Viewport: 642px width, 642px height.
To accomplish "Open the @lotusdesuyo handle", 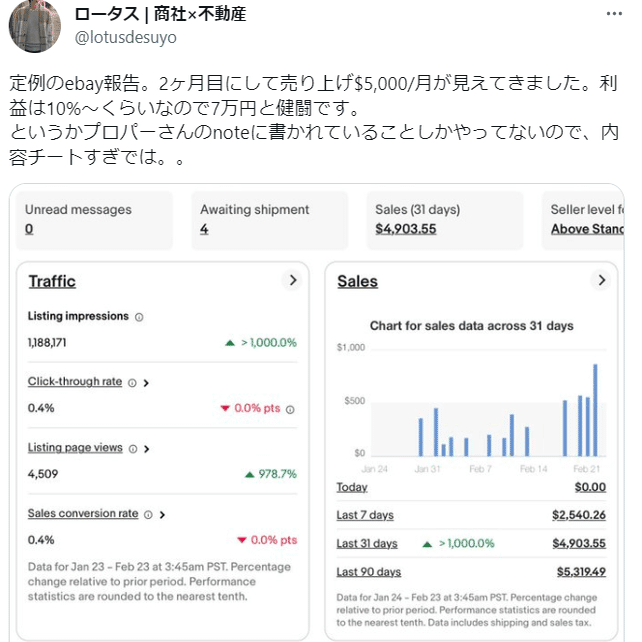I will [126, 37].
